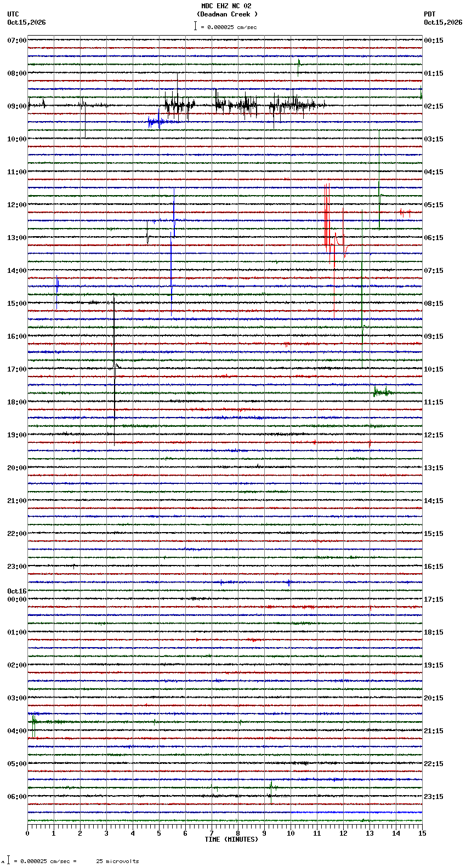This screenshot has height=868, width=466.
Task: Click the black burst on the 09:00 trace
Action: point(246,104)
